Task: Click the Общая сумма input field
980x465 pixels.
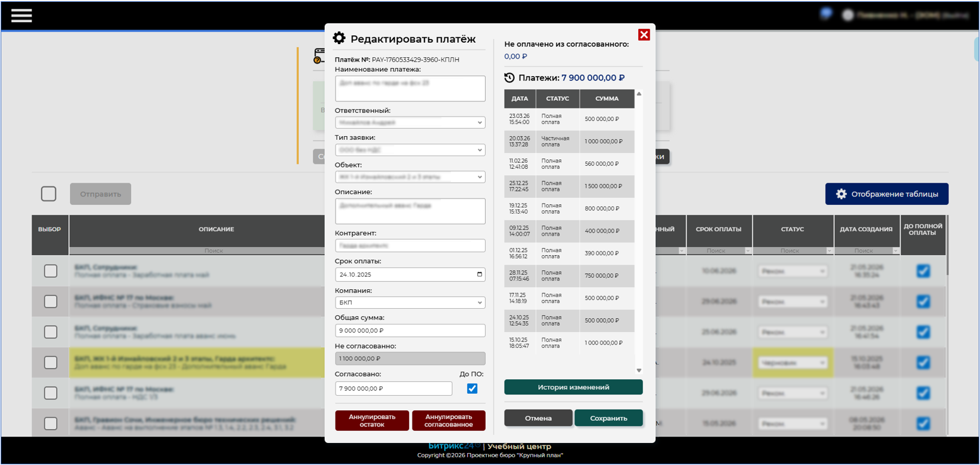Action: (410, 330)
